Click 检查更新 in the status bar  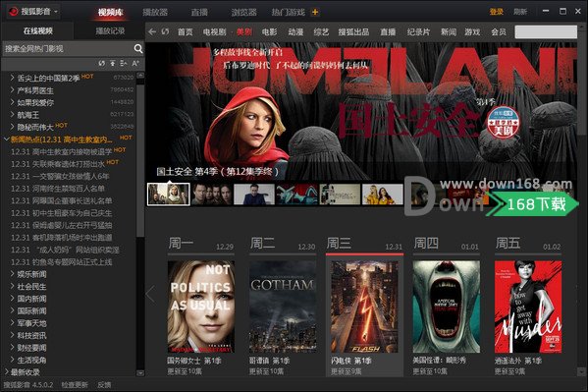pyautogui.click(x=75, y=385)
